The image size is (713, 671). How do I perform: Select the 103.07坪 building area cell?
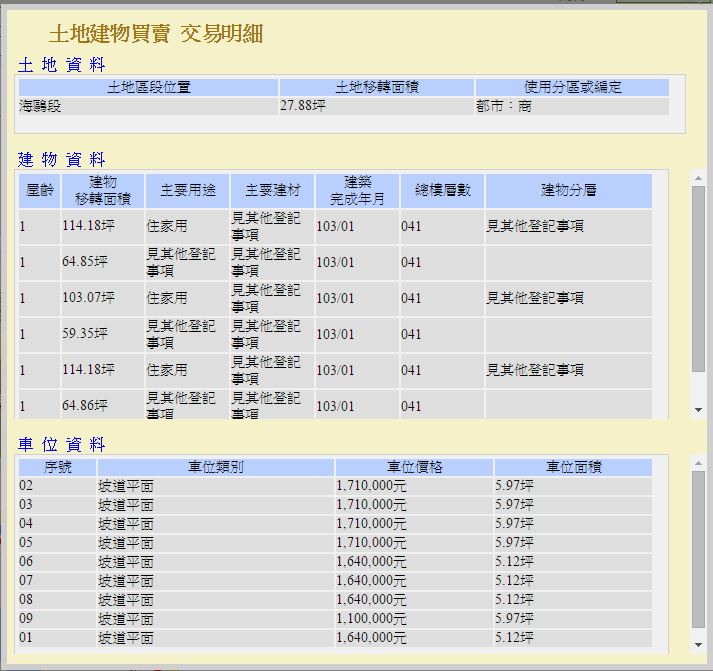tap(103, 298)
